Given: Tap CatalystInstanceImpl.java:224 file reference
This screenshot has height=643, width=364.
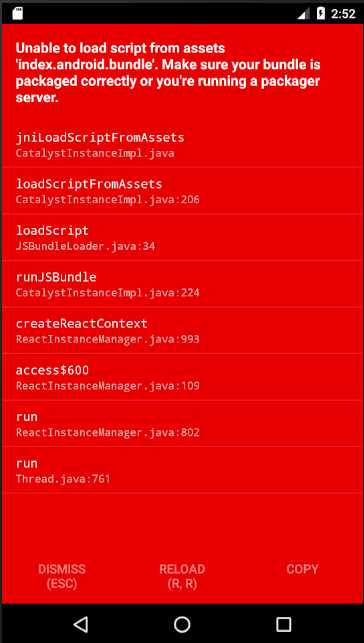Looking at the screenshot, I should point(108,293).
